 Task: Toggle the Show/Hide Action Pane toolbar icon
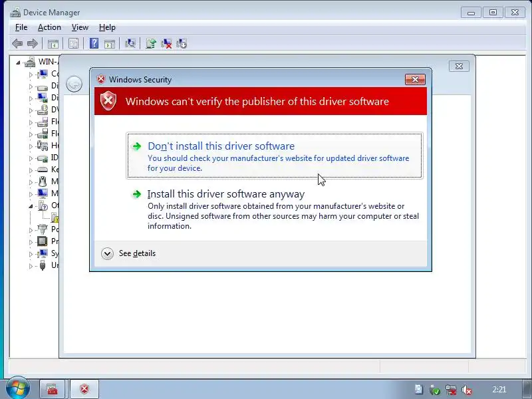pos(110,44)
